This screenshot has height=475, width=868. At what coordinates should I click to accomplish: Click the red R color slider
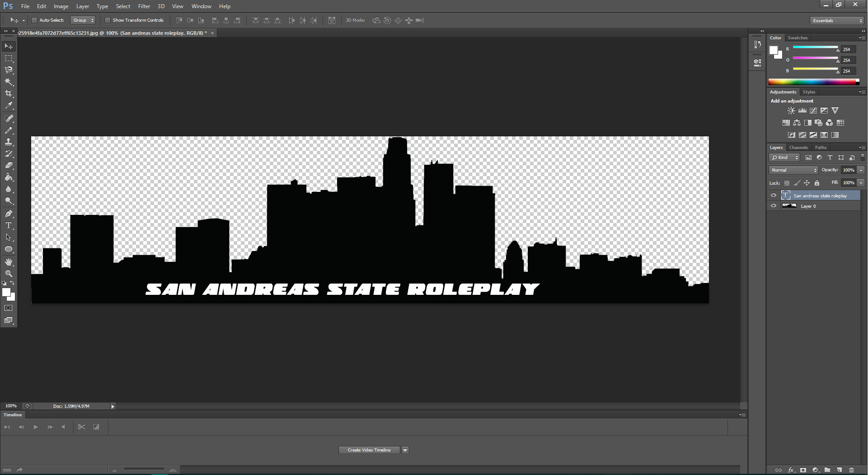tap(816, 47)
